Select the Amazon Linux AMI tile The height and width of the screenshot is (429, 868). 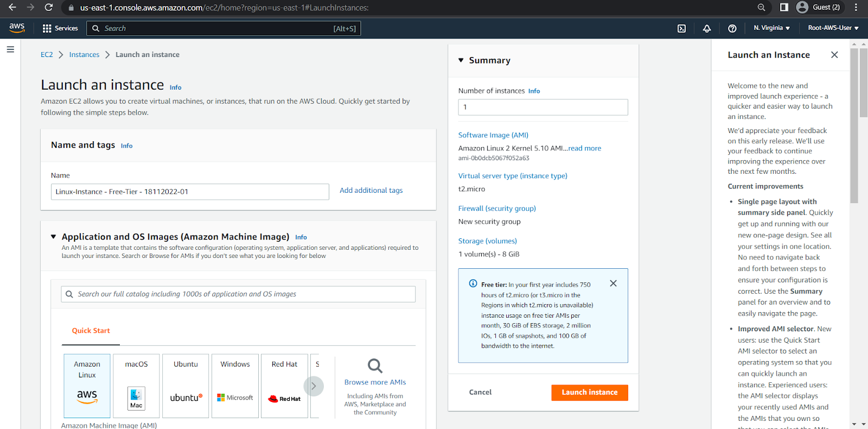coord(87,386)
